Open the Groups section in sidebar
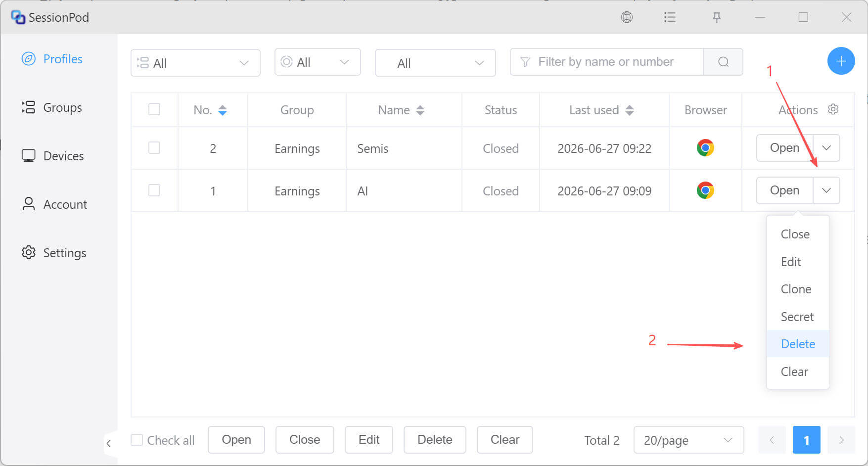Screen dimensions: 868x466 pos(52,107)
